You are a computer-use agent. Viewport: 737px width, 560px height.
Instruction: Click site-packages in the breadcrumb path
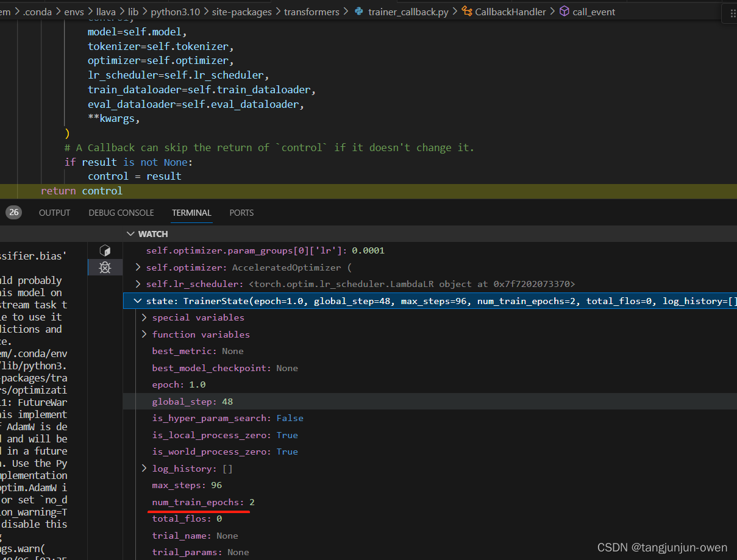coord(241,12)
